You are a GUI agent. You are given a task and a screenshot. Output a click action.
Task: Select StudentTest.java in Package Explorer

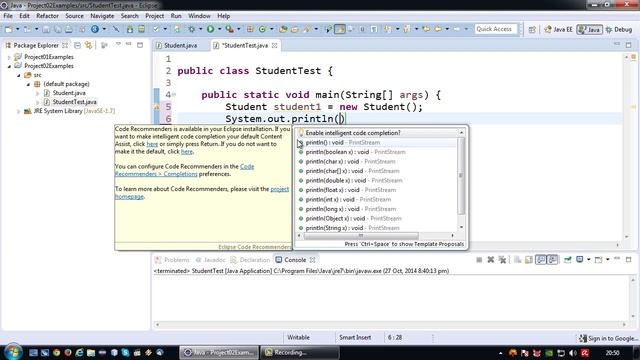pos(74,102)
